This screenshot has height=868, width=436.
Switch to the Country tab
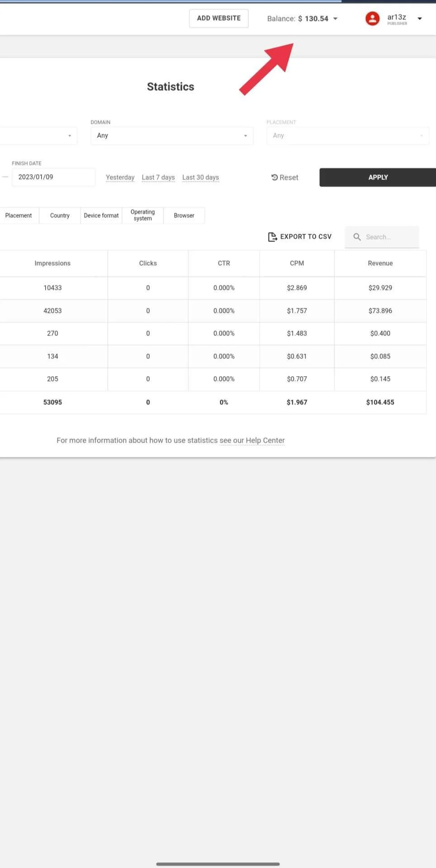click(x=60, y=216)
